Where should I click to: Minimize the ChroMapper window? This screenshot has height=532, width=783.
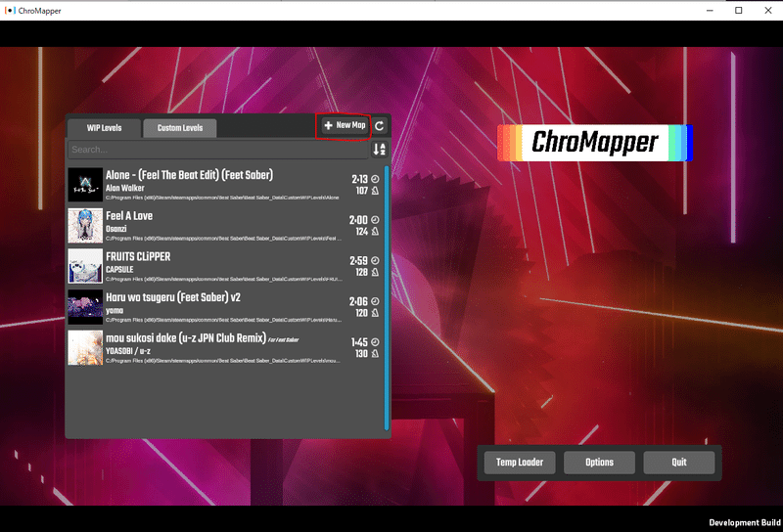click(710, 11)
